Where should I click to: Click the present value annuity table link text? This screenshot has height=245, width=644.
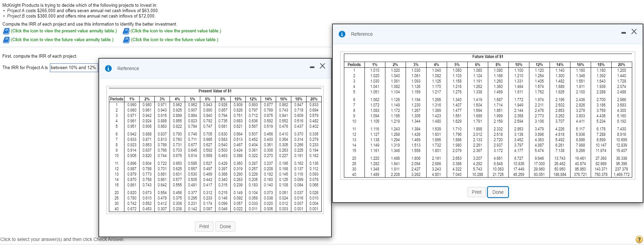coord(64,31)
